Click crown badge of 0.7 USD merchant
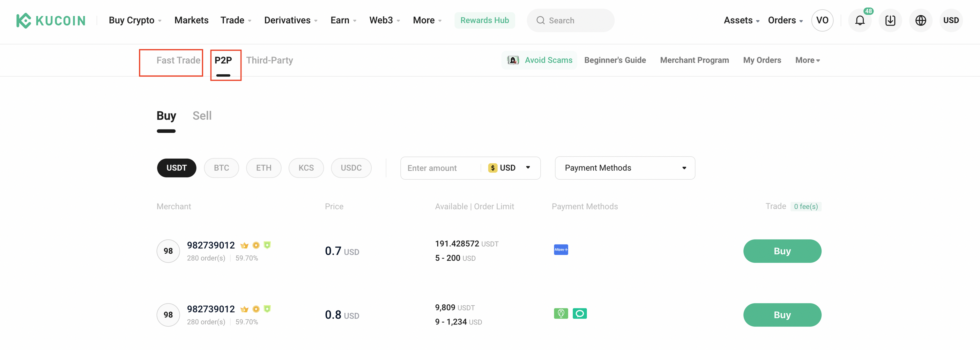 point(244,245)
